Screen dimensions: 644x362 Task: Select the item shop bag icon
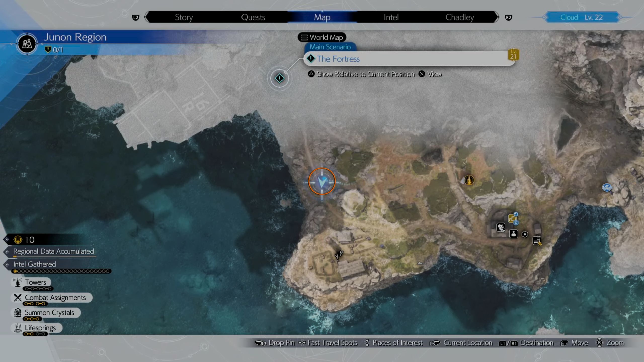pyautogui.click(x=514, y=234)
